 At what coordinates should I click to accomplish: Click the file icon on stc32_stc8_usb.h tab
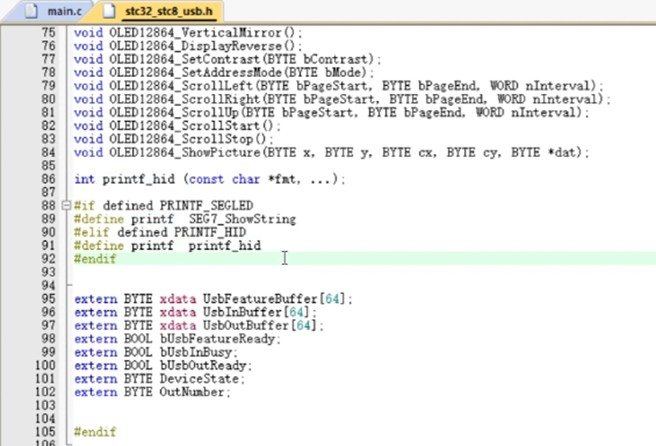pos(108,12)
